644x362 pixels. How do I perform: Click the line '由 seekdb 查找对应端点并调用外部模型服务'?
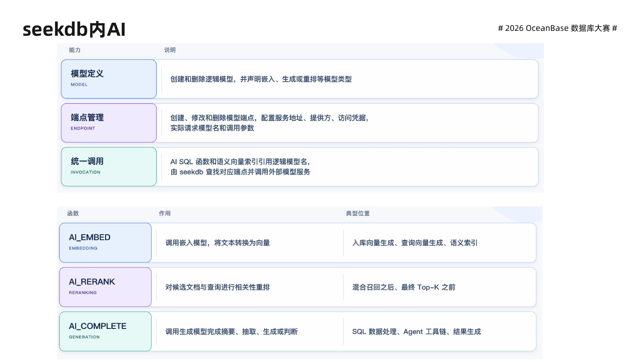click(x=240, y=172)
